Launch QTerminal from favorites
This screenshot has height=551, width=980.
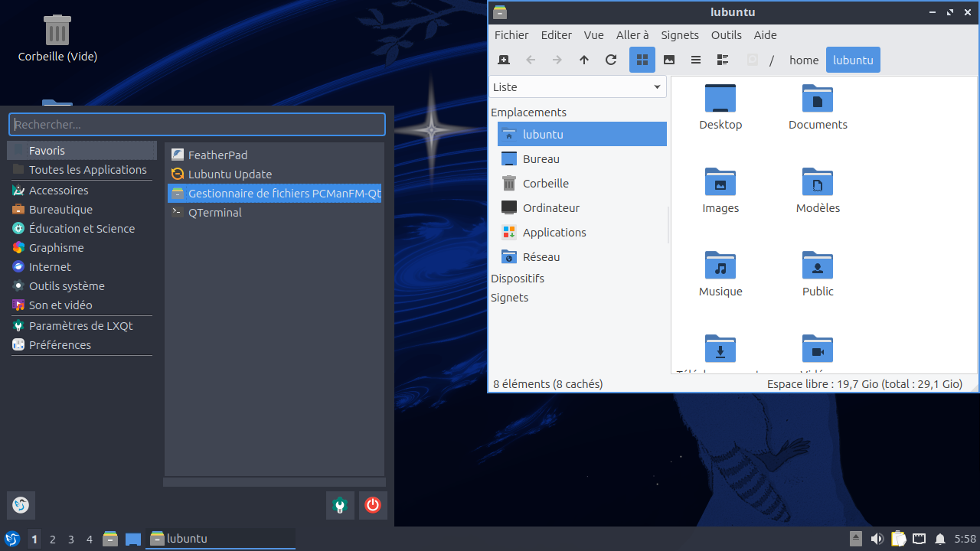tap(214, 213)
